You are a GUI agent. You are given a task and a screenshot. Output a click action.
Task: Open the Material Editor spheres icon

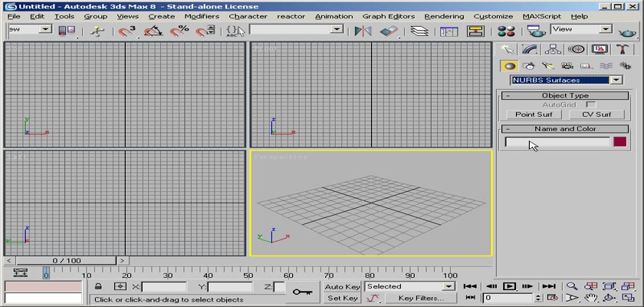pos(506,31)
